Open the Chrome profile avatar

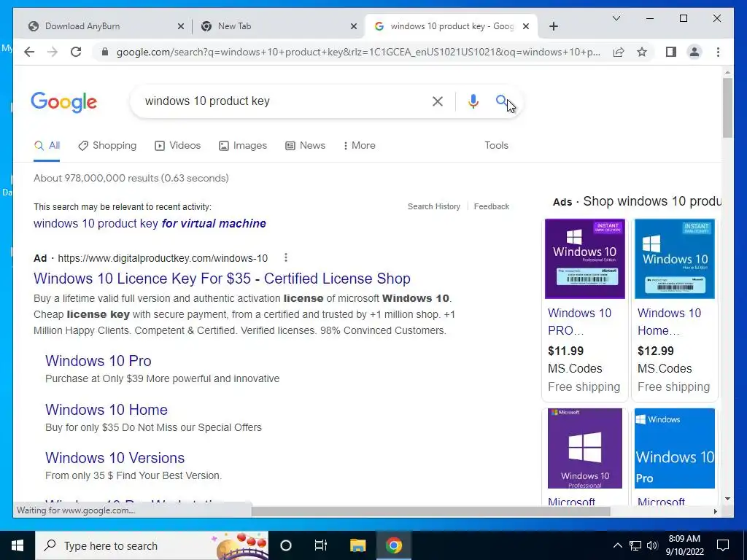(x=694, y=52)
